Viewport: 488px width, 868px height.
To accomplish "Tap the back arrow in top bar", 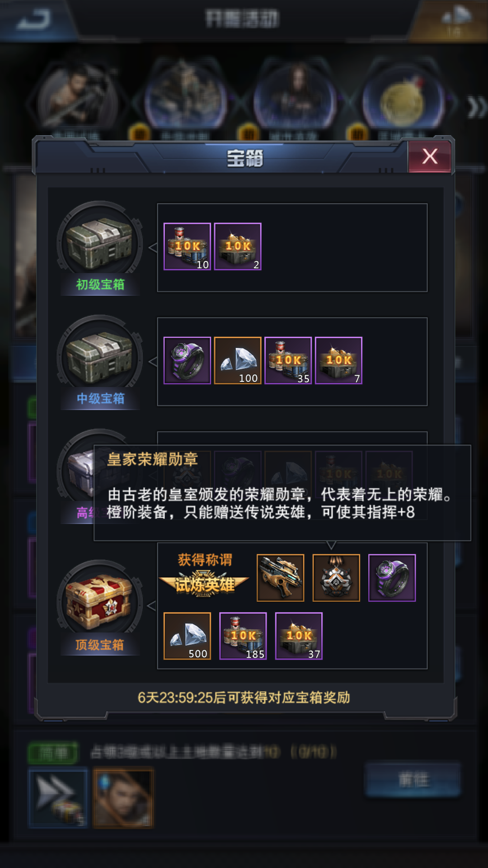I will point(34,20).
